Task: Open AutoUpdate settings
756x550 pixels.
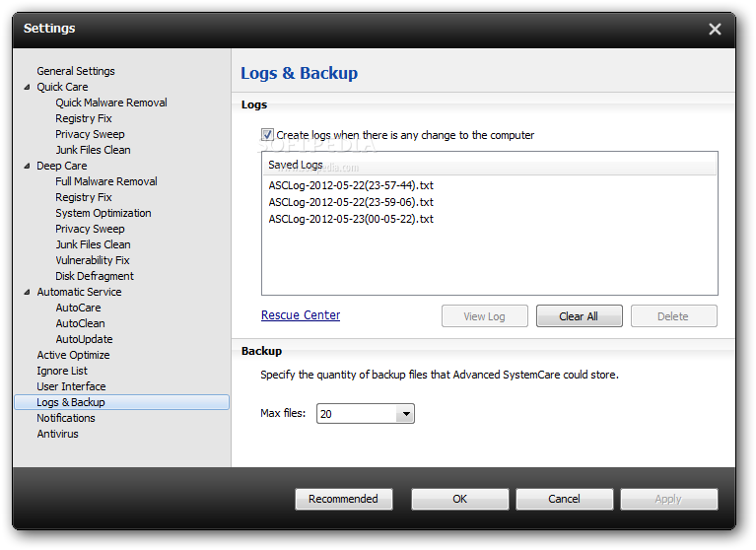Action: [x=84, y=339]
